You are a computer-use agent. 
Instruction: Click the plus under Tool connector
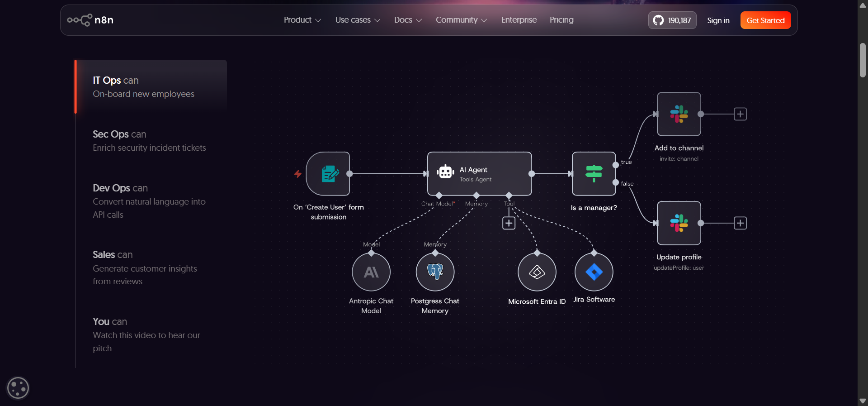509,223
